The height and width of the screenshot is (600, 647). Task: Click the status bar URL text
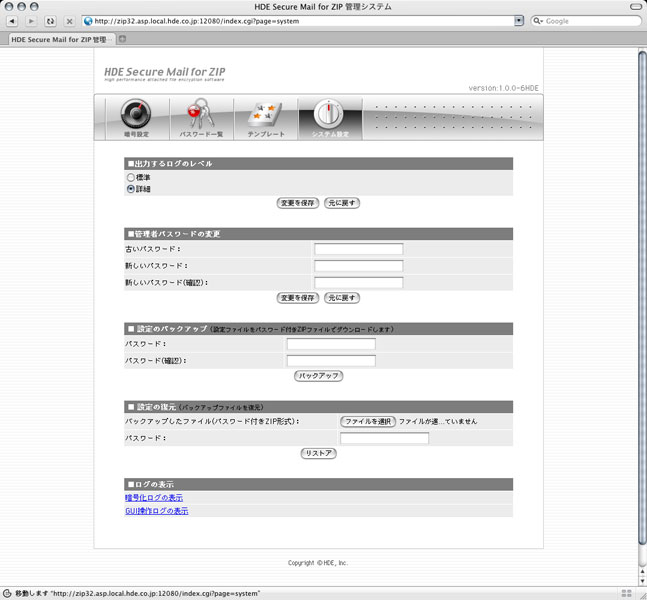click(x=138, y=593)
